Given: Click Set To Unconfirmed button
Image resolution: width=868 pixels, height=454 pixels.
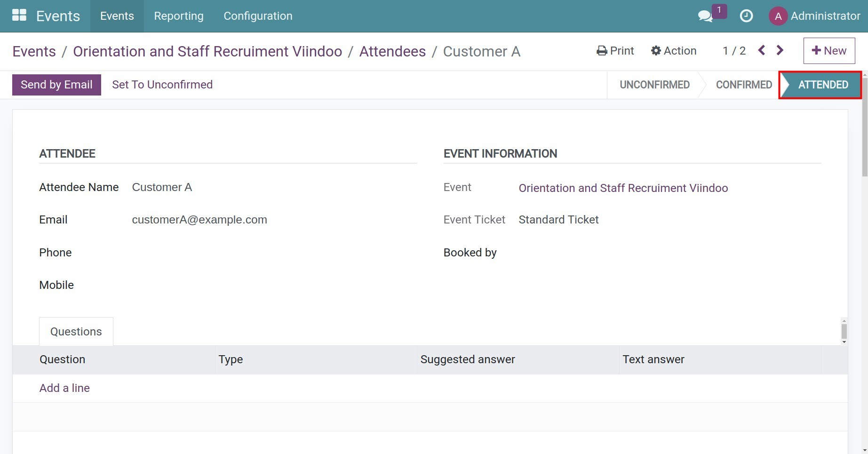Looking at the screenshot, I should click(x=162, y=85).
